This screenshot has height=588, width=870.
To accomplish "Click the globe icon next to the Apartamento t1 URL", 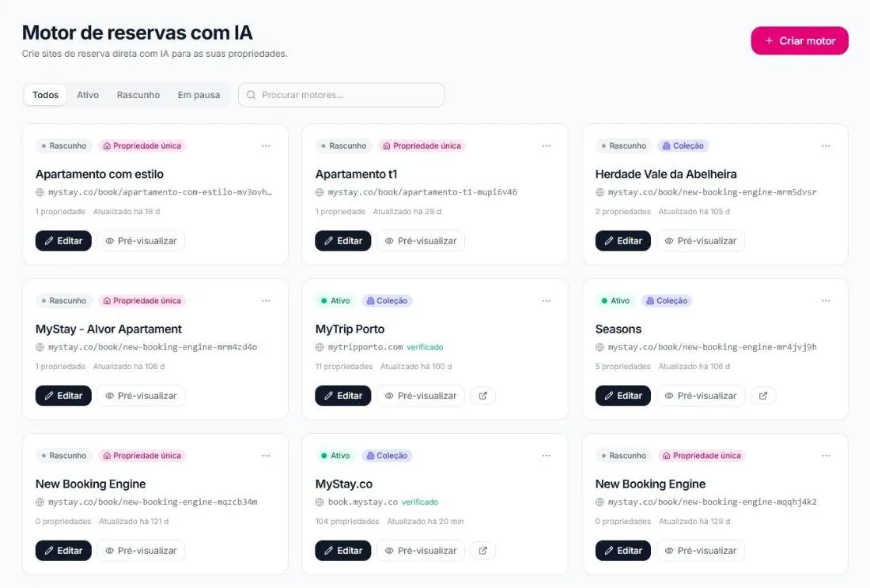I will click(x=320, y=192).
